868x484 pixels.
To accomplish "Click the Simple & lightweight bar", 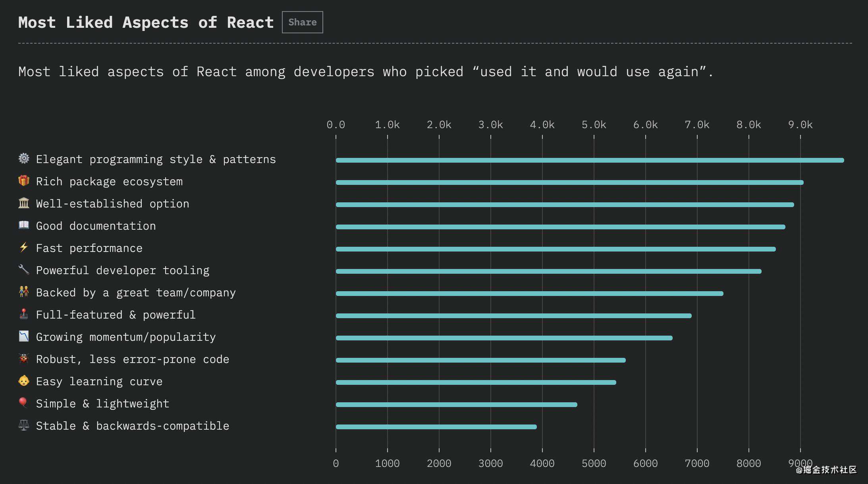I will tap(456, 405).
